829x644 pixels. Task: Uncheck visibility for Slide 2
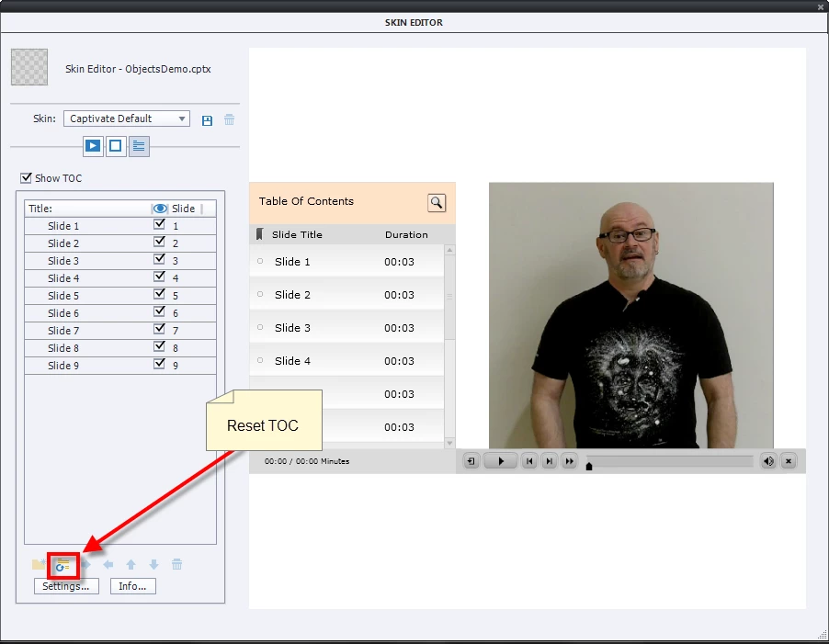tap(159, 242)
